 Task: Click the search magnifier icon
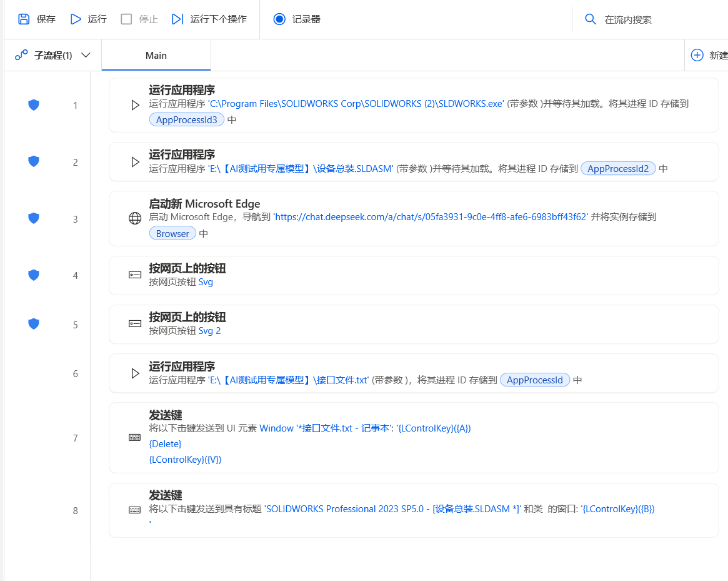(x=590, y=19)
